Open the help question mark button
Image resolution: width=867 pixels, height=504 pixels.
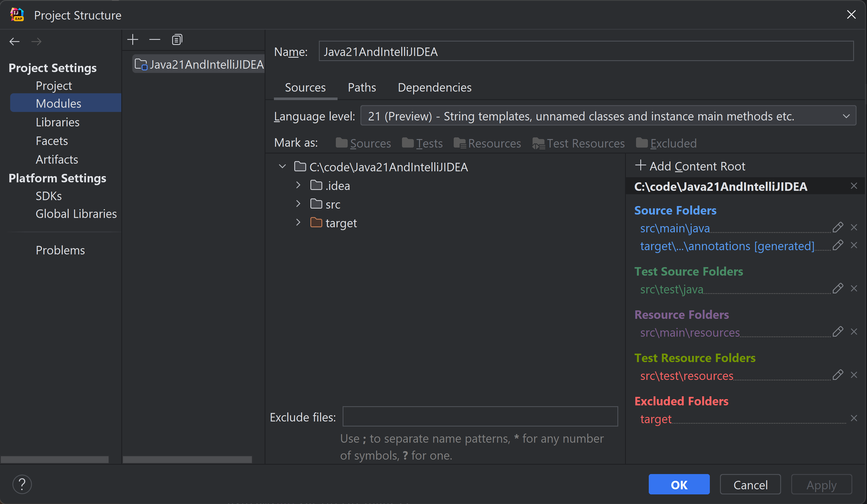(x=22, y=484)
